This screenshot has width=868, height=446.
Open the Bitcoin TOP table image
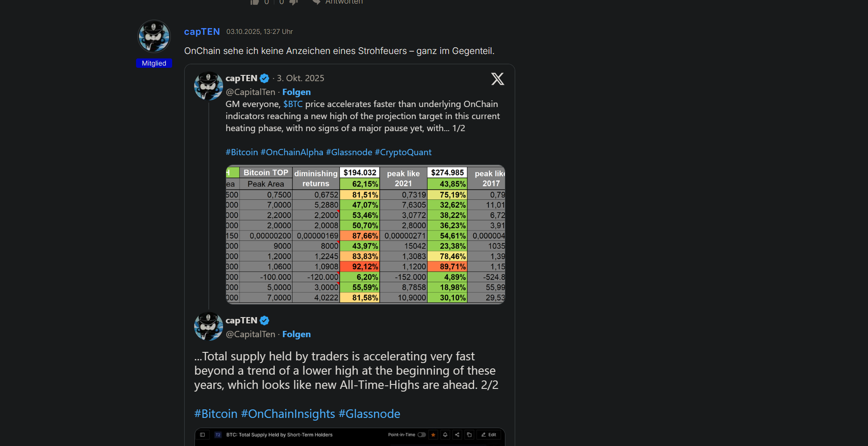(365, 235)
